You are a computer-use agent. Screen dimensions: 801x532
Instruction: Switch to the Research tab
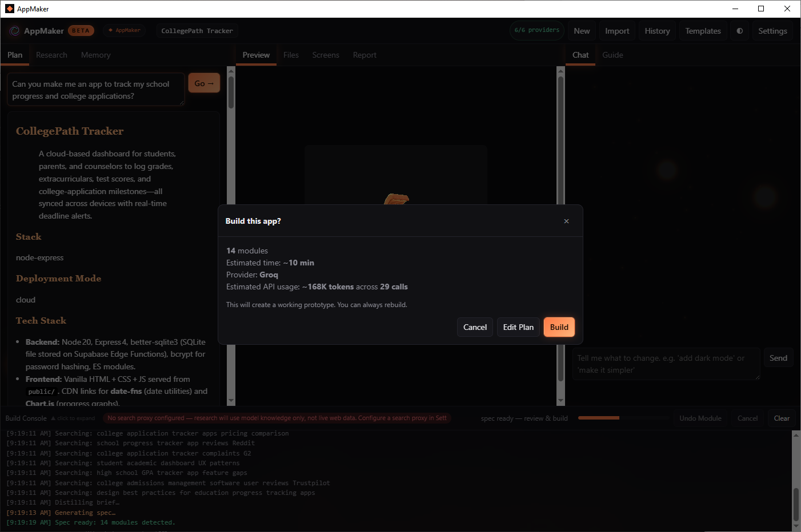click(51, 55)
